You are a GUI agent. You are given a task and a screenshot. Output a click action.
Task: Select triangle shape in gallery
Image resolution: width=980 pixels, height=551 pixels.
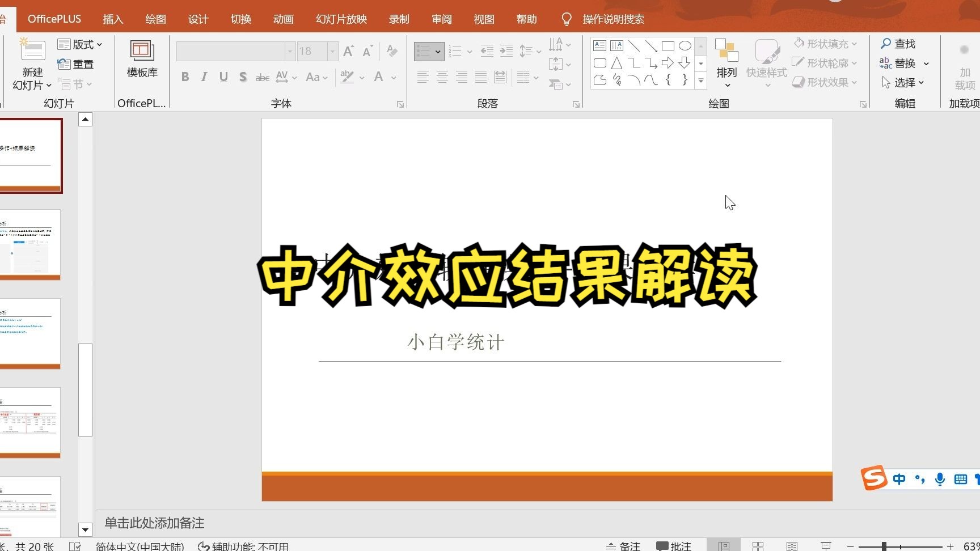(x=617, y=63)
